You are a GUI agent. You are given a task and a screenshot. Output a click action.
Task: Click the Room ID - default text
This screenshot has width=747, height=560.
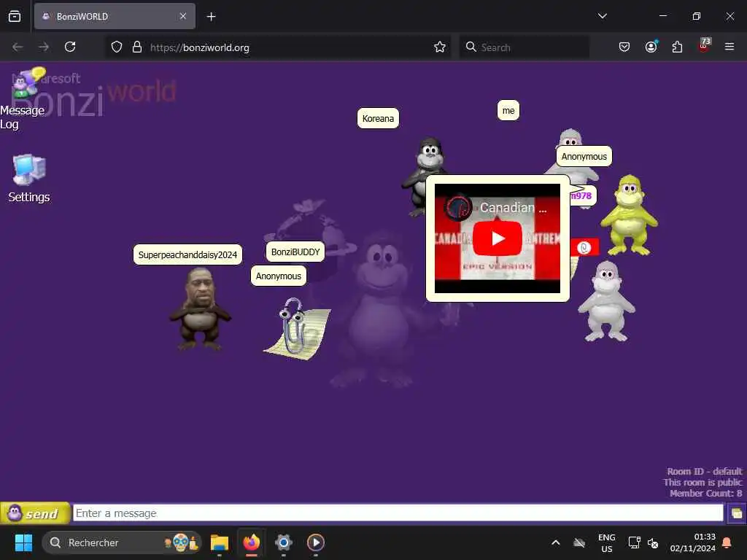pos(704,472)
